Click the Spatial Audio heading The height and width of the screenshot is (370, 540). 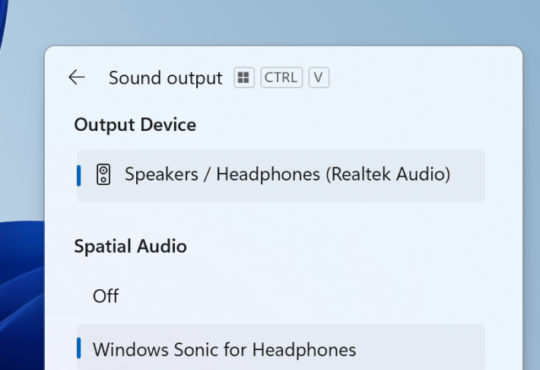131,246
